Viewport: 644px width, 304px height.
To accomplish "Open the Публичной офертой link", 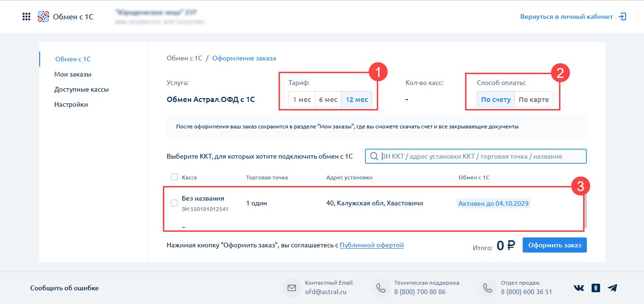I will [x=372, y=245].
